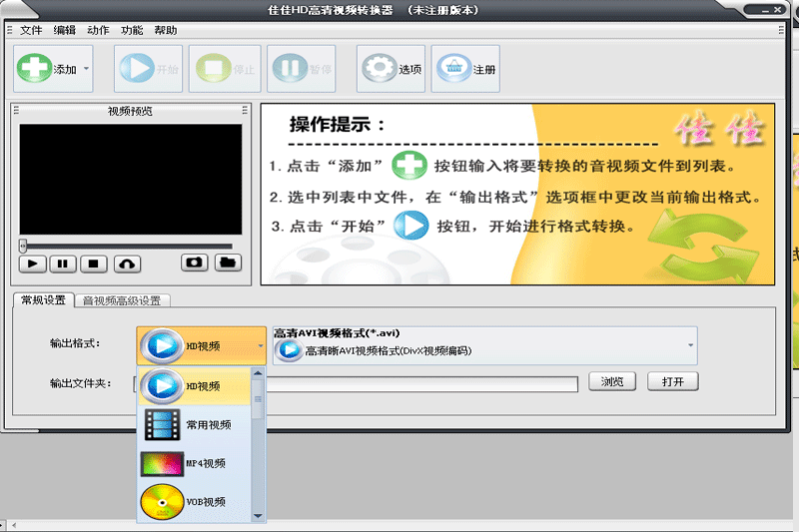Play the video preview

(x=33, y=264)
